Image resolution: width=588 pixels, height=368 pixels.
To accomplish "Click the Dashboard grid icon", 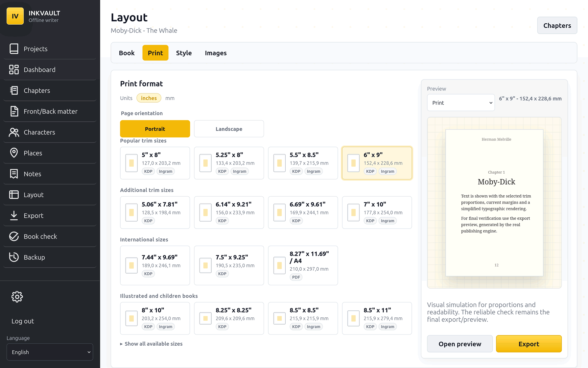I will click(14, 69).
